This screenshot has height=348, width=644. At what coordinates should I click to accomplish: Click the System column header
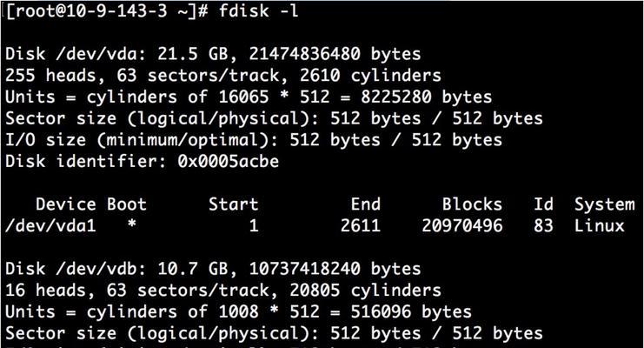coord(605,204)
